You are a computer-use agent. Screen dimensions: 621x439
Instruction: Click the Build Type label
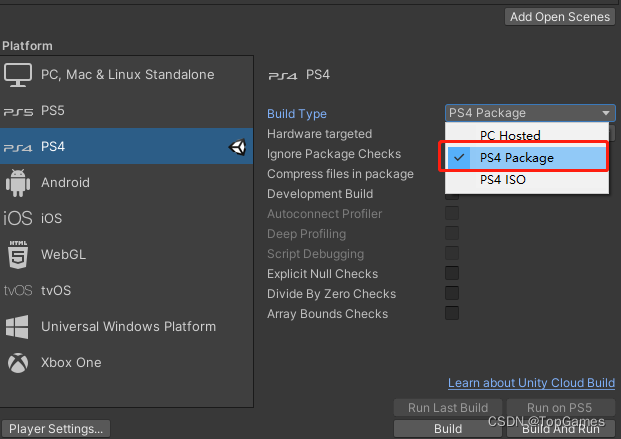pyautogui.click(x=297, y=114)
